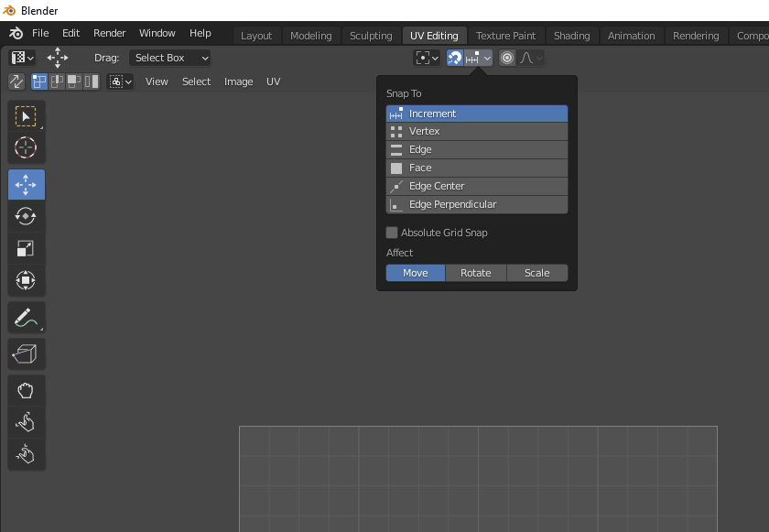The image size is (769, 532).
Task: Open the UV menu
Action: 273,81
